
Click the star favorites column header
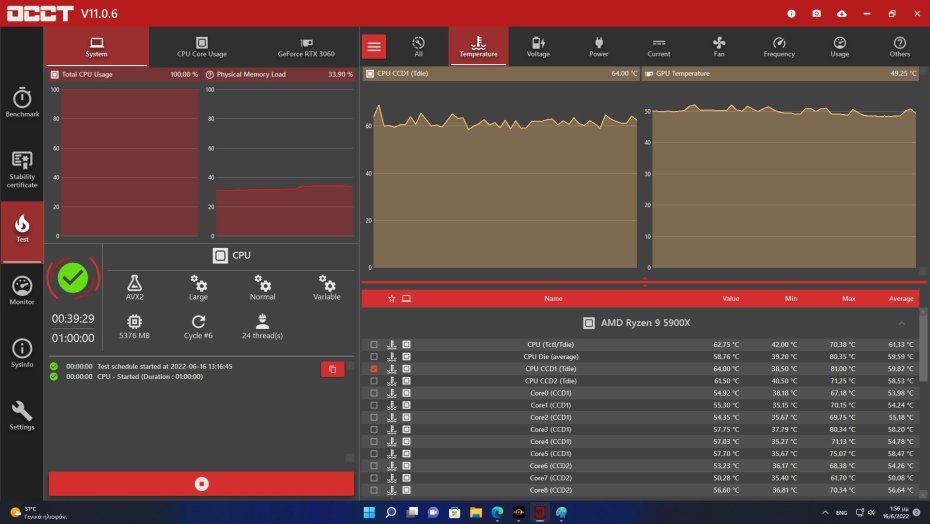tap(391, 298)
